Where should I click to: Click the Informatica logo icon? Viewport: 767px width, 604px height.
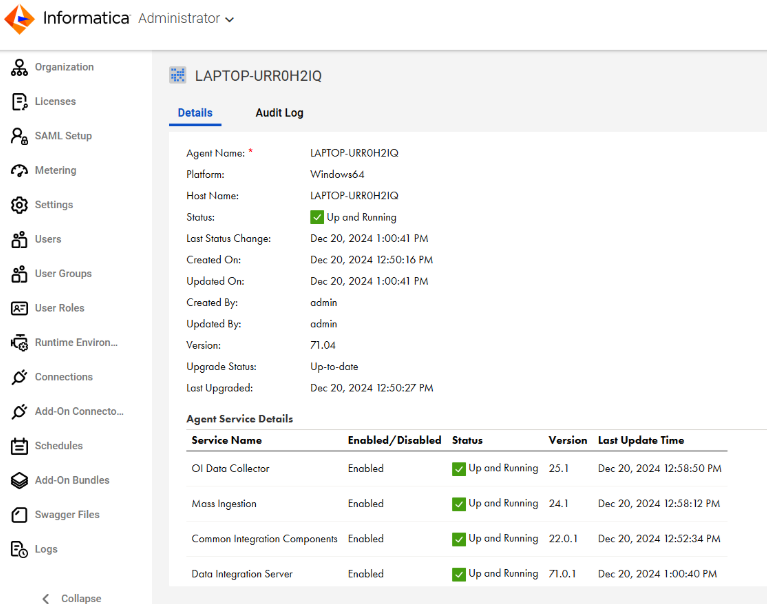coord(19,19)
